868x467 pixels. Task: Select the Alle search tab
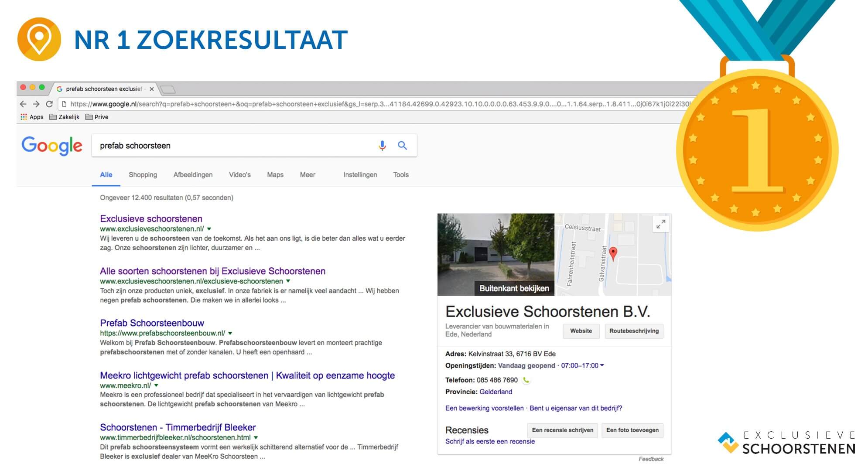[x=106, y=175]
